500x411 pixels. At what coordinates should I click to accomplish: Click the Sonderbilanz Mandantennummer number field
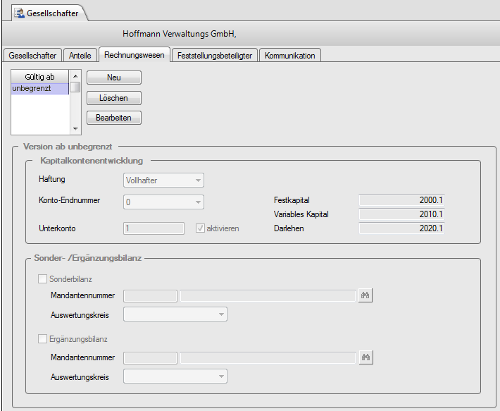(x=150, y=296)
